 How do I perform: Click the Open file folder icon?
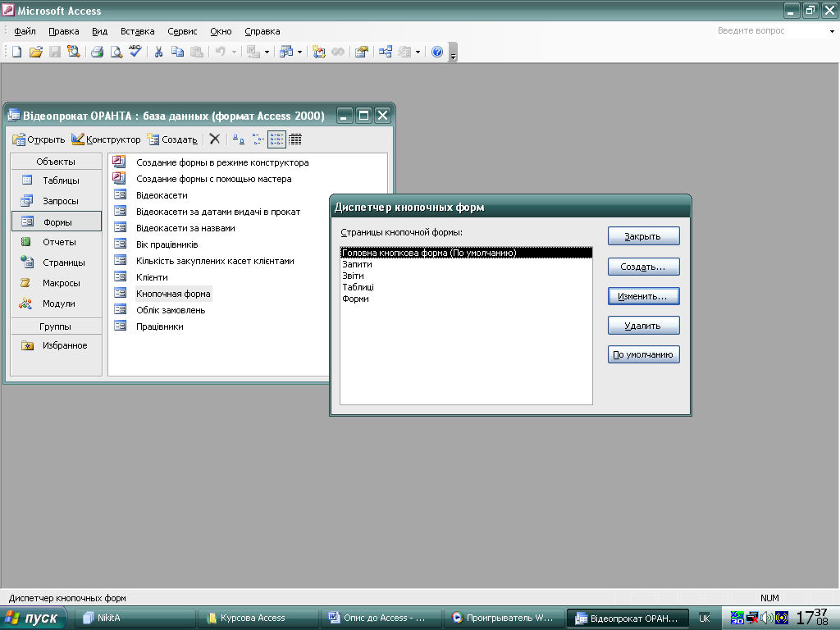coord(36,52)
